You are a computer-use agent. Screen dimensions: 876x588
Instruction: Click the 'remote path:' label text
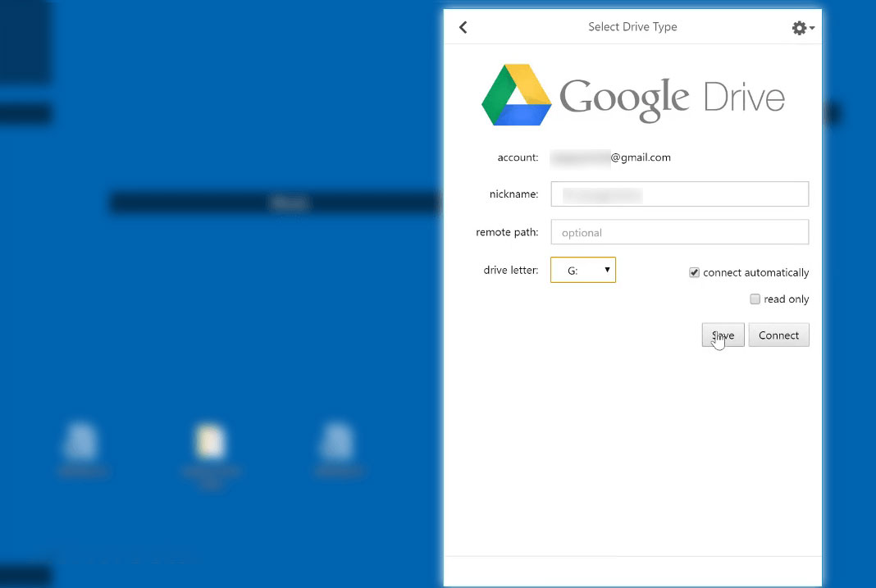pyautogui.click(x=507, y=232)
